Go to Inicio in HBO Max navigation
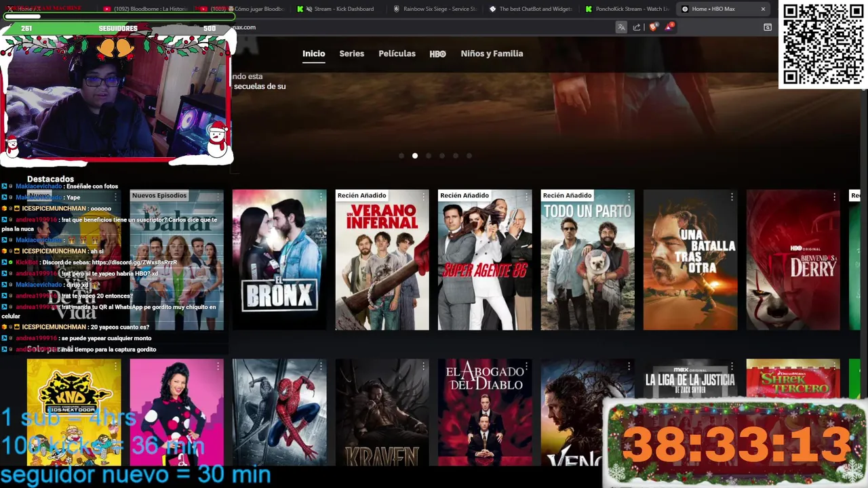Image resolution: width=868 pixels, height=488 pixels. (313, 54)
